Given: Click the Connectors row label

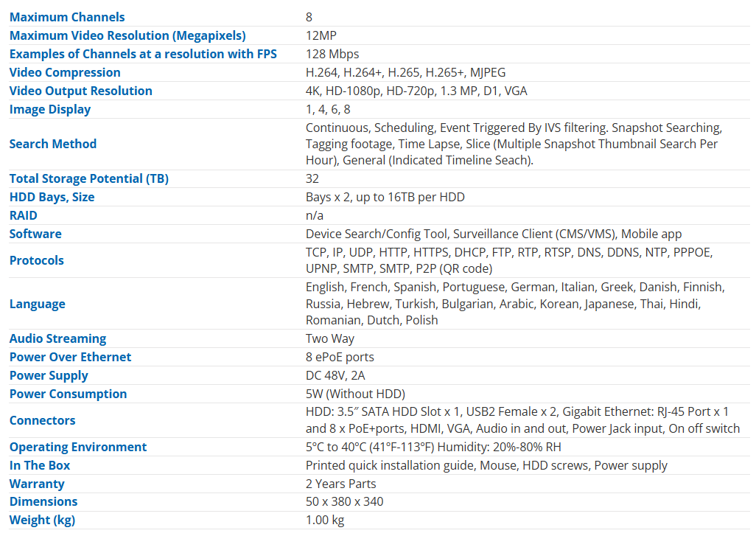Looking at the screenshot, I should pos(43,420).
